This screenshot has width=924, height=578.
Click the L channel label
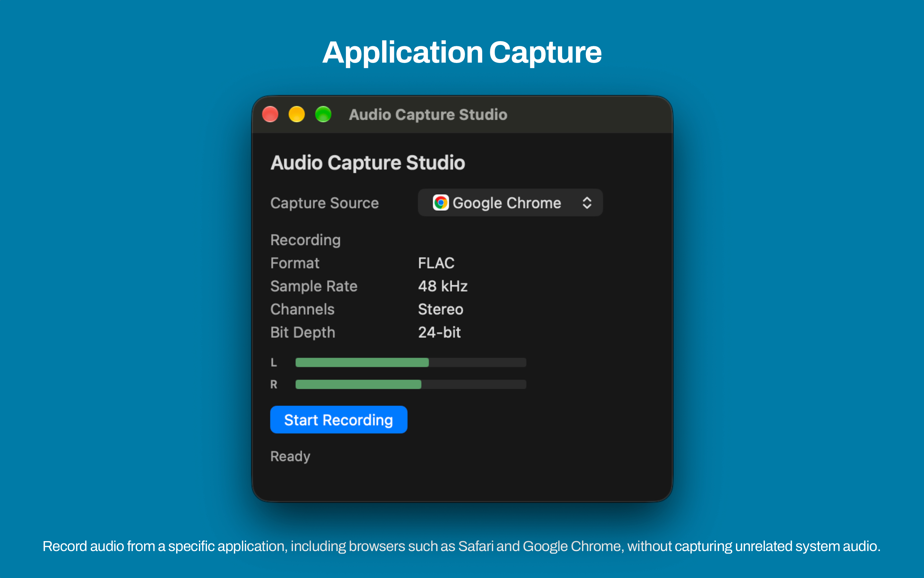274,363
